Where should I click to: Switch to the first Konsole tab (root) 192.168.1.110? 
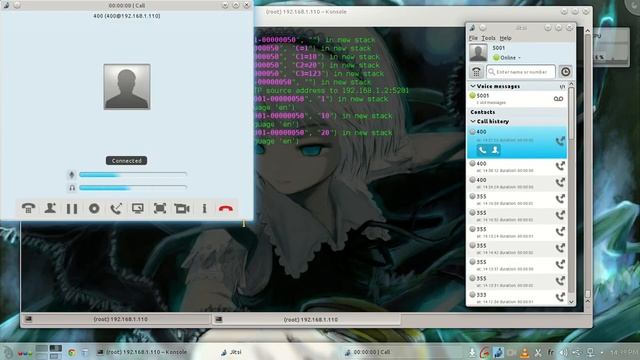116,319
